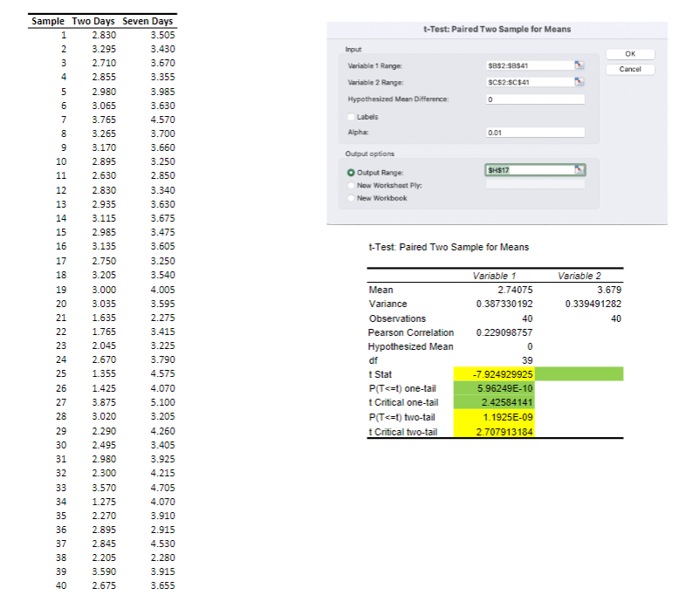Click the OK button
700x602 pixels.
point(629,53)
